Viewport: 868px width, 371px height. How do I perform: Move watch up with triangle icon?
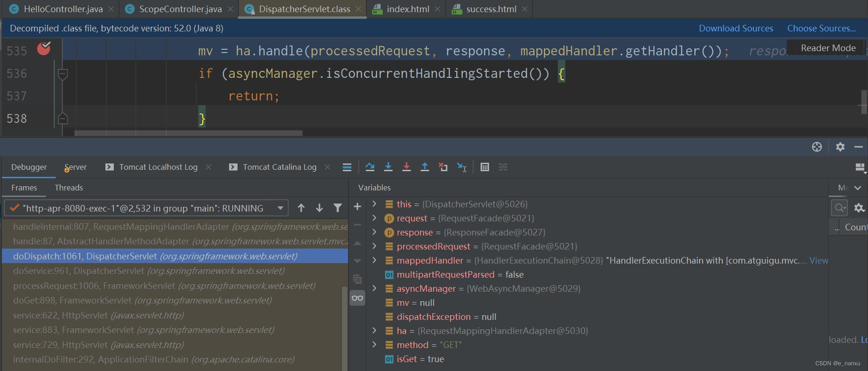tap(357, 243)
